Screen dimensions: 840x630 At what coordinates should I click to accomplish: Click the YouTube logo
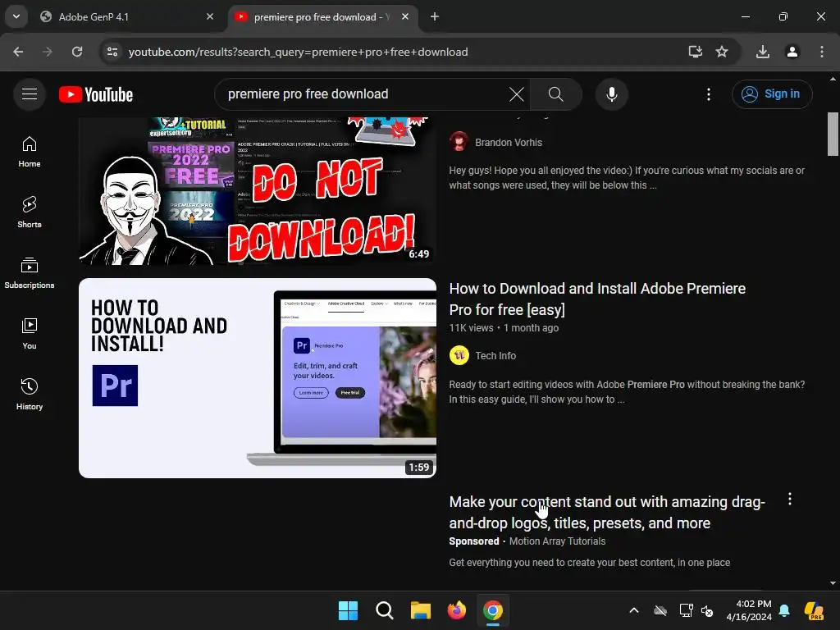(96, 94)
